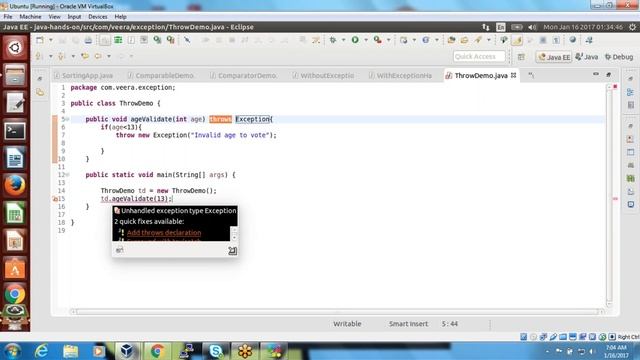640x360 pixels.
Task: Click the New file toolbar icon
Action: (40, 40)
